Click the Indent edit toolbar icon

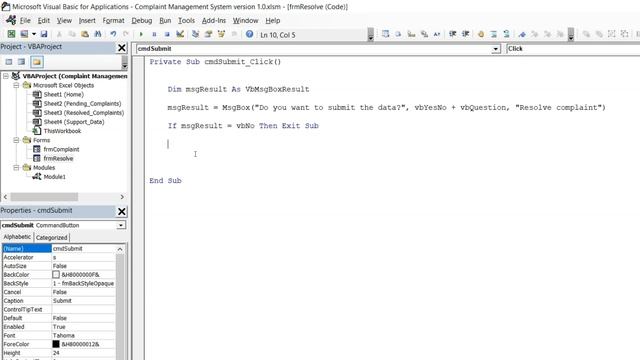(453, 34)
